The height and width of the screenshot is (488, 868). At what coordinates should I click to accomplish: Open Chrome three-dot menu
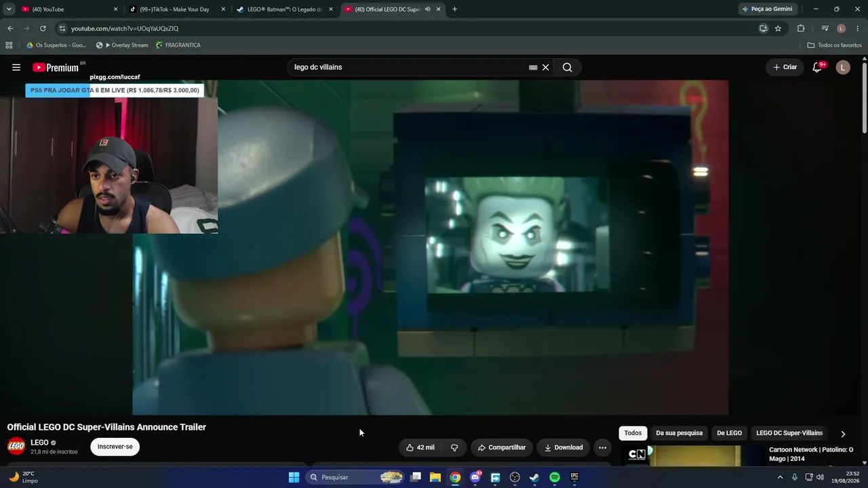tap(858, 28)
